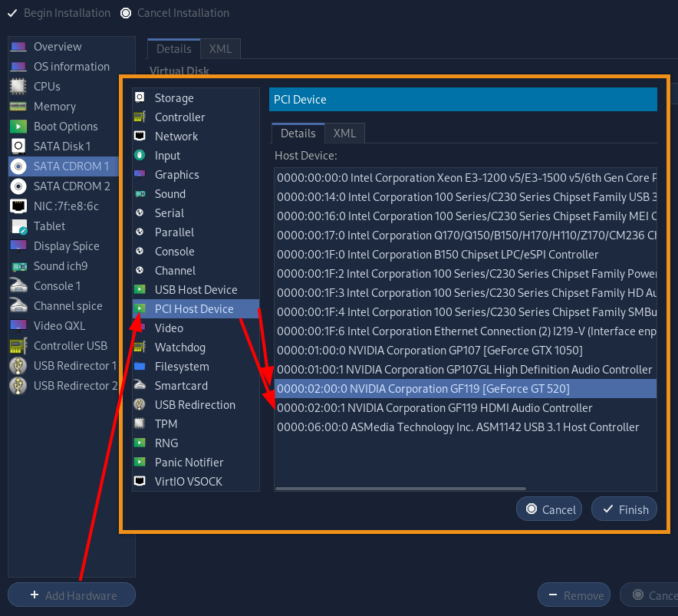Click the Smartcard icon
Screen dimensions: 678x616
(x=140, y=385)
